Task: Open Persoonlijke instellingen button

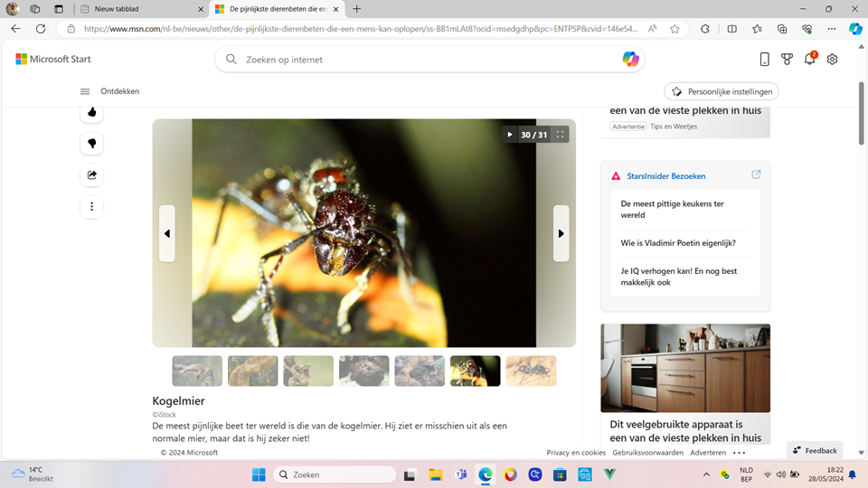Action: [x=722, y=91]
